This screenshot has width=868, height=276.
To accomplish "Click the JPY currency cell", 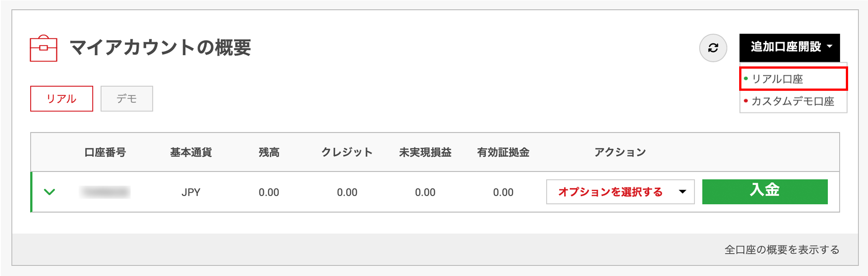I will pos(191,192).
